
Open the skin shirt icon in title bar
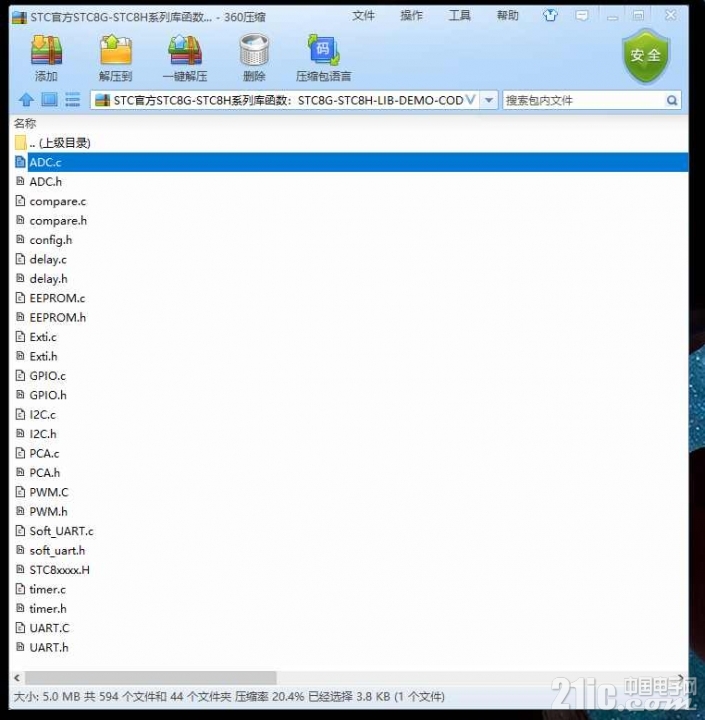(550, 16)
